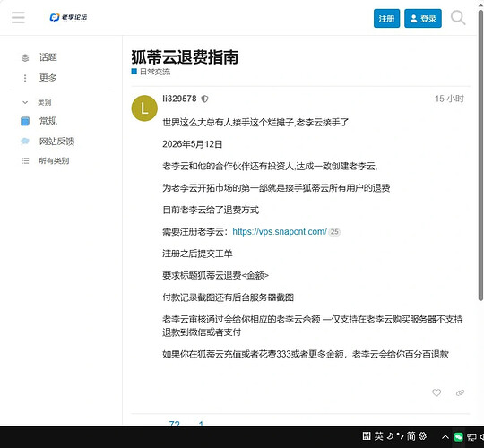Show hidden tray icons chevron
The height and width of the screenshot is (448, 484).
point(445,437)
